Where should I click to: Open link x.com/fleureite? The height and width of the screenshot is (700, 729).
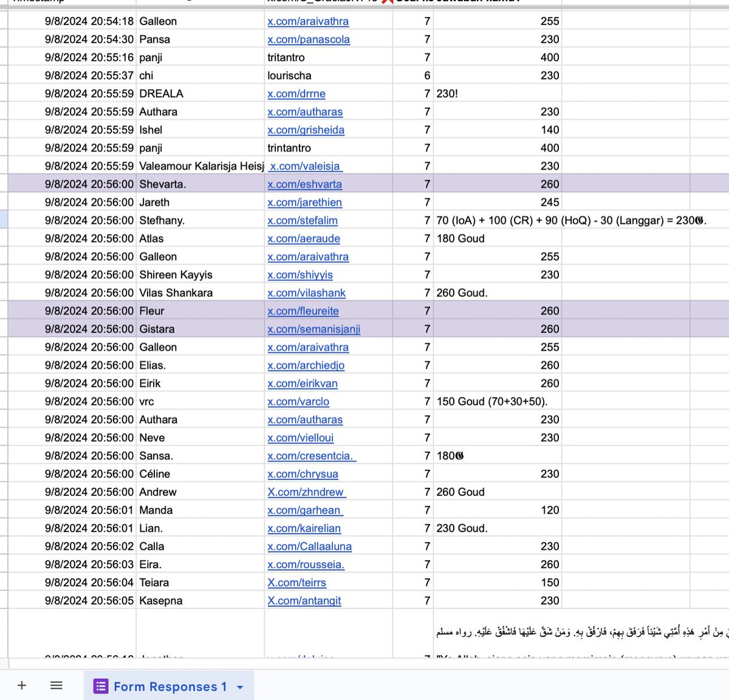coord(303,311)
